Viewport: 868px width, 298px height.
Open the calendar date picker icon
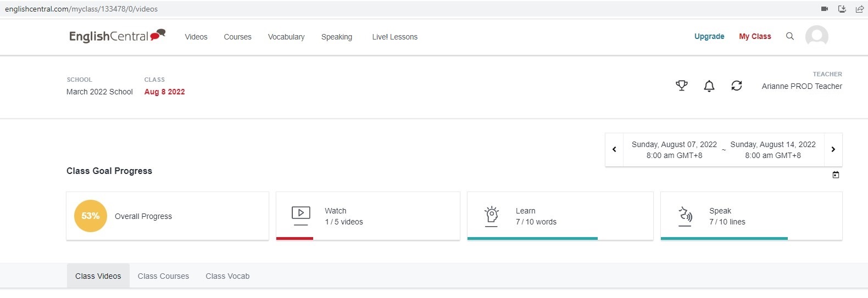[836, 175]
